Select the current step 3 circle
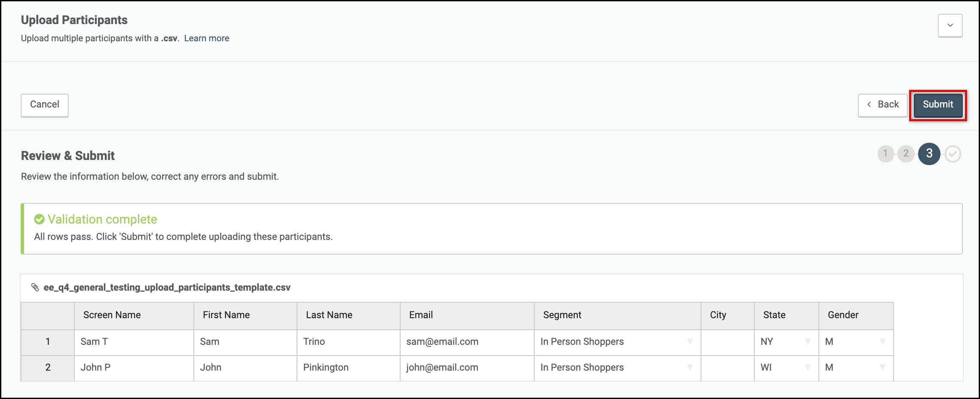Screen dimensions: 980x399 point(929,153)
